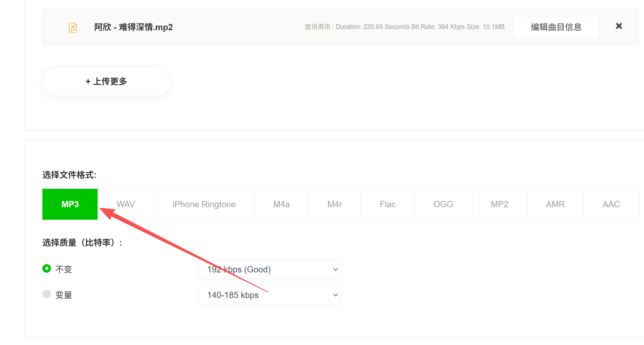Click 编辑曲目信息 button
The height and width of the screenshot is (345, 644).
click(x=556, y=27)
